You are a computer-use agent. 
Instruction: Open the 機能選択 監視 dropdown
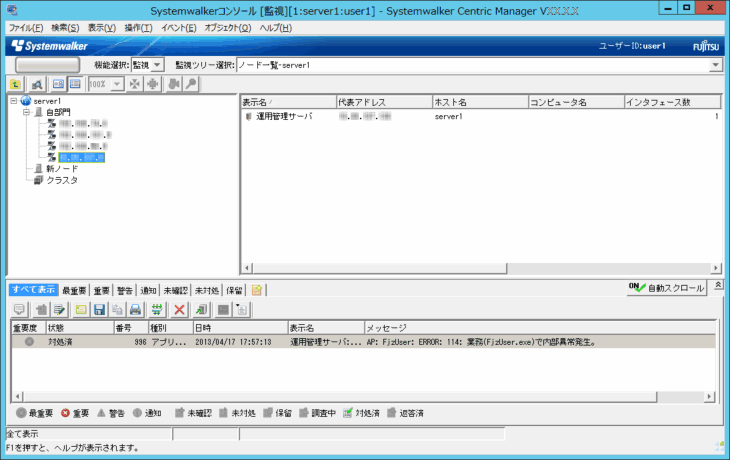click(157, 65)
